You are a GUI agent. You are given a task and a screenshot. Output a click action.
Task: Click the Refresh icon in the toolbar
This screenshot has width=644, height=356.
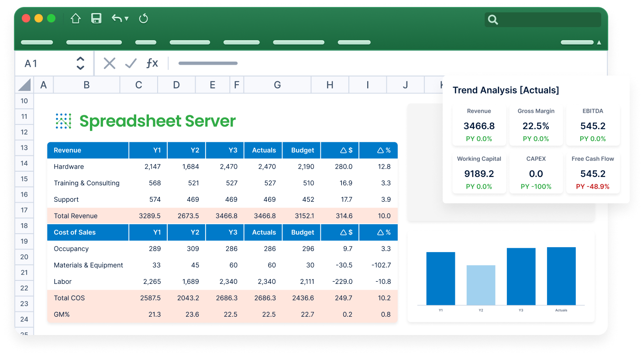click(x=143, y=18)
